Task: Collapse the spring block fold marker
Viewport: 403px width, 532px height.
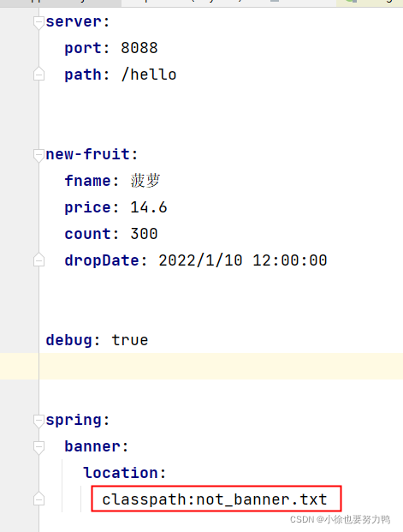Action: [x=39, y=421]
